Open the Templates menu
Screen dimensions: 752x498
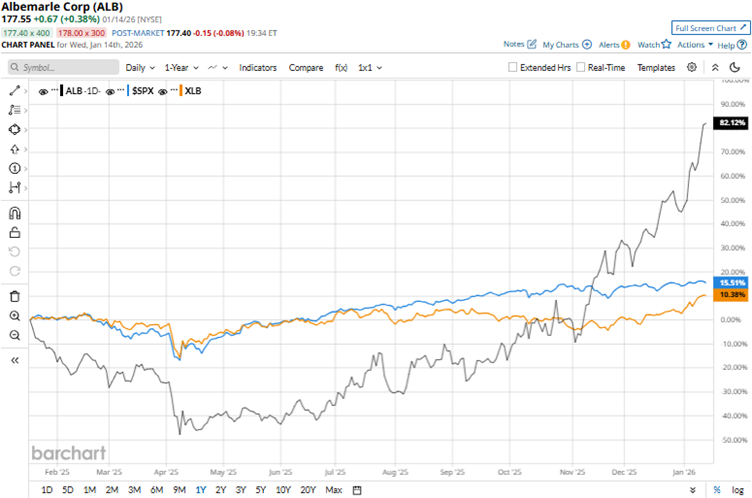656,68
